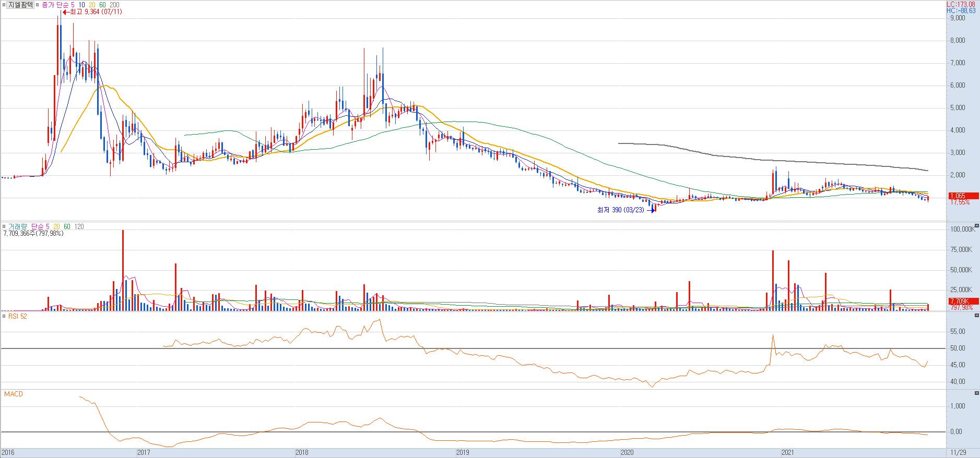
Task: Click the MACD indicator label
Action: click(14, 394)
